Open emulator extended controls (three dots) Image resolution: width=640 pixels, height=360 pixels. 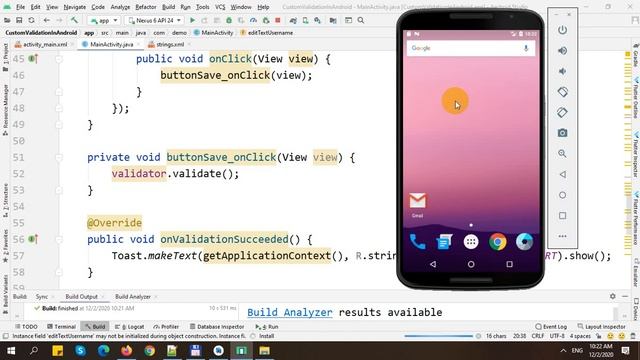click(562, 236)
